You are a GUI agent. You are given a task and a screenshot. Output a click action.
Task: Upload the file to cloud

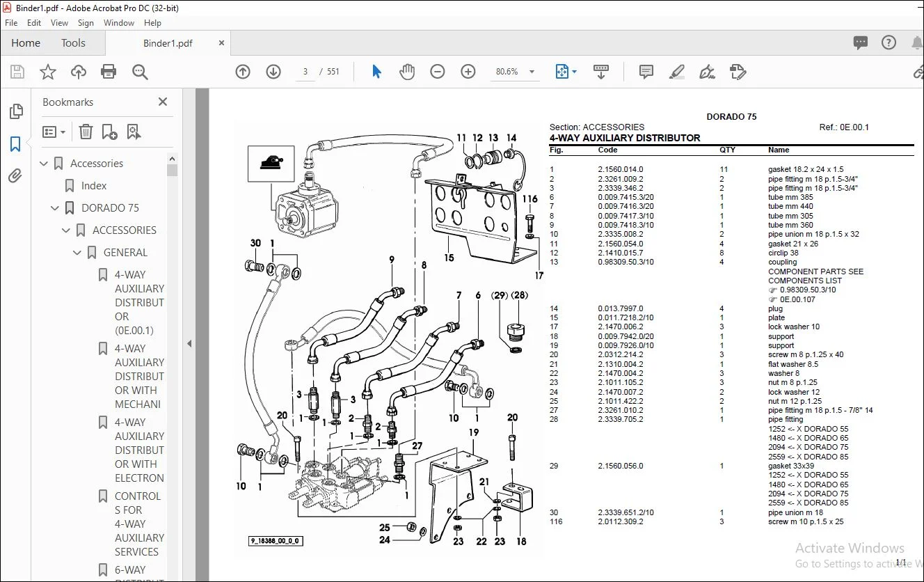pyautogui.click(x=79, y=72)
